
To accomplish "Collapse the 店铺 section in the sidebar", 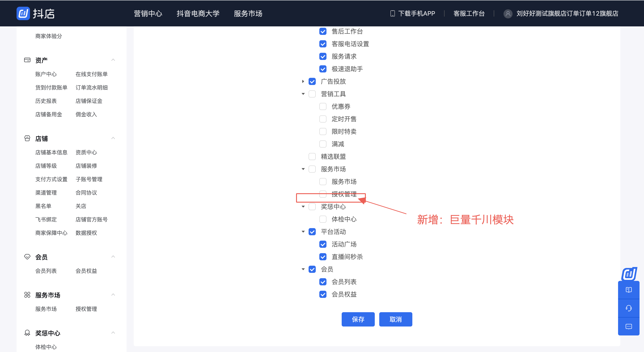I will coord(113,138).
